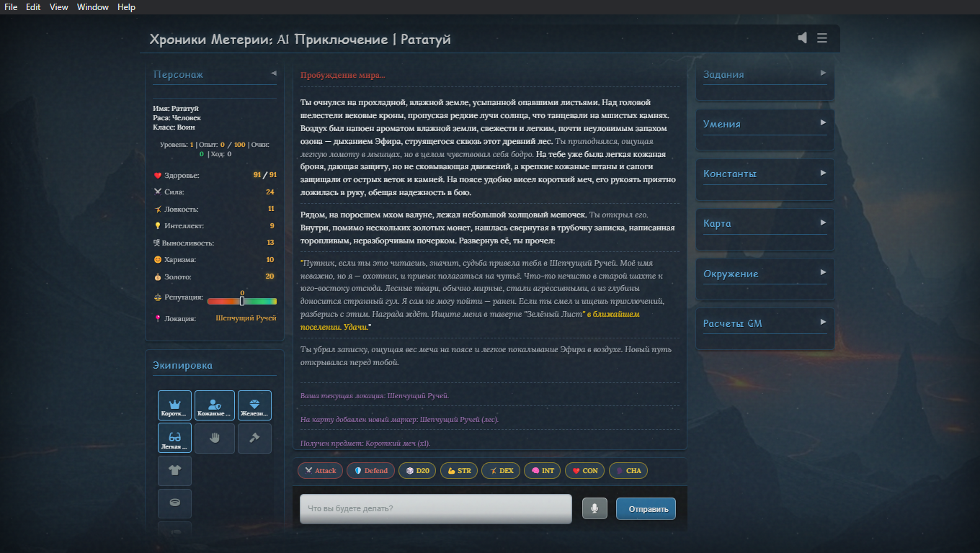Select the diamond equipment slot
Image resolution: width=980 pixels, height=553 pixels.
pos(254,405)
